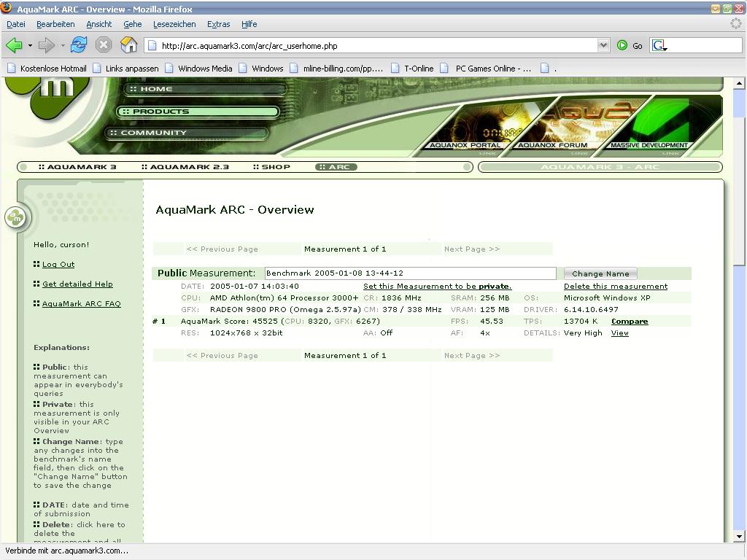This screenshot has height=560, width=747.
Task: Open the Datei menu
Action: [x=16, y=24]
